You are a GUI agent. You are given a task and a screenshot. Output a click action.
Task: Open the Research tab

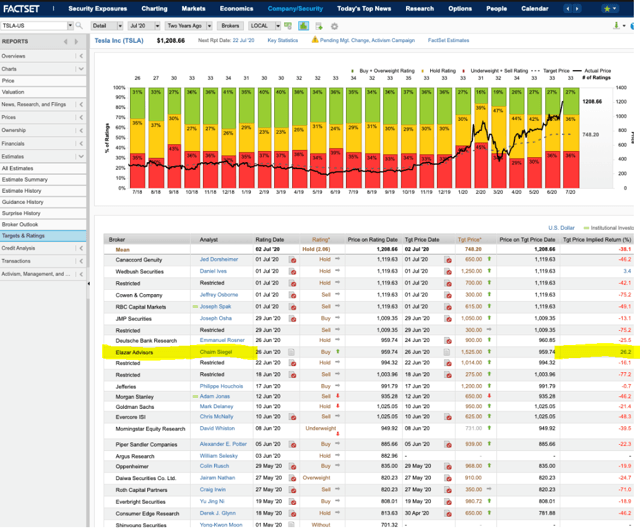[x=420, y=9]
